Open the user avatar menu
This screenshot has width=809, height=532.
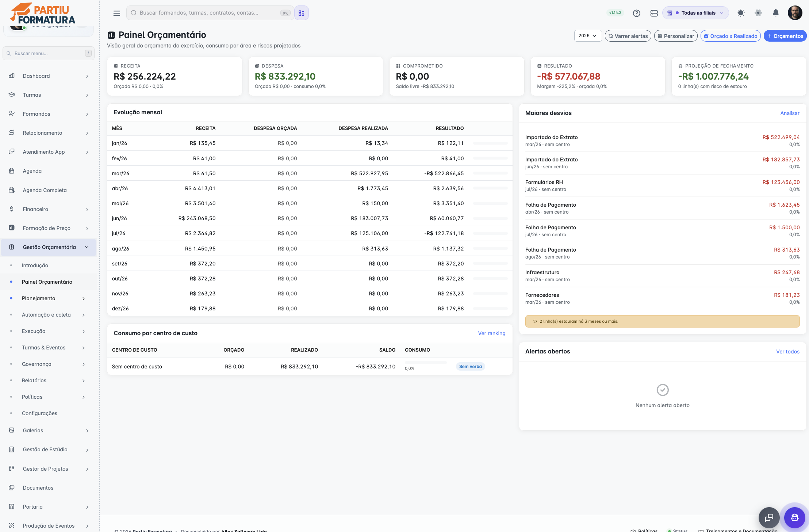[795, 13]
